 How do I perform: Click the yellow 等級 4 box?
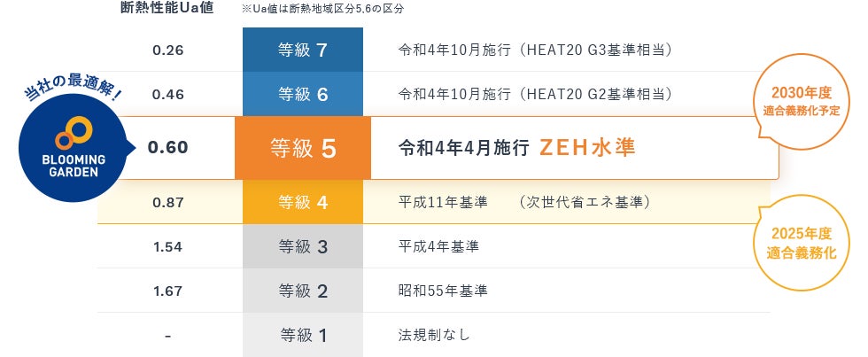[x=303, y=202]
